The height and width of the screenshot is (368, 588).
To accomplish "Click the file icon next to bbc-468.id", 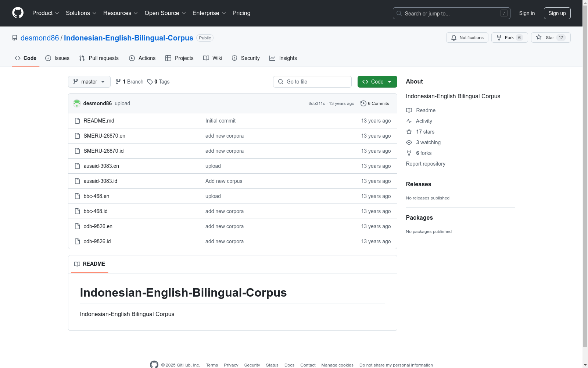I will 77,211.
